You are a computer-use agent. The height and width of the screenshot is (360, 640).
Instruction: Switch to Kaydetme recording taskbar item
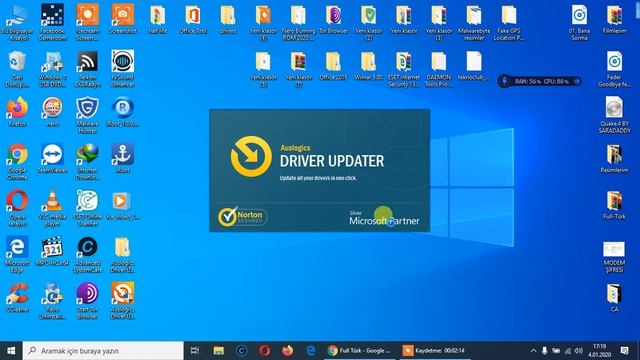(434, 351)
